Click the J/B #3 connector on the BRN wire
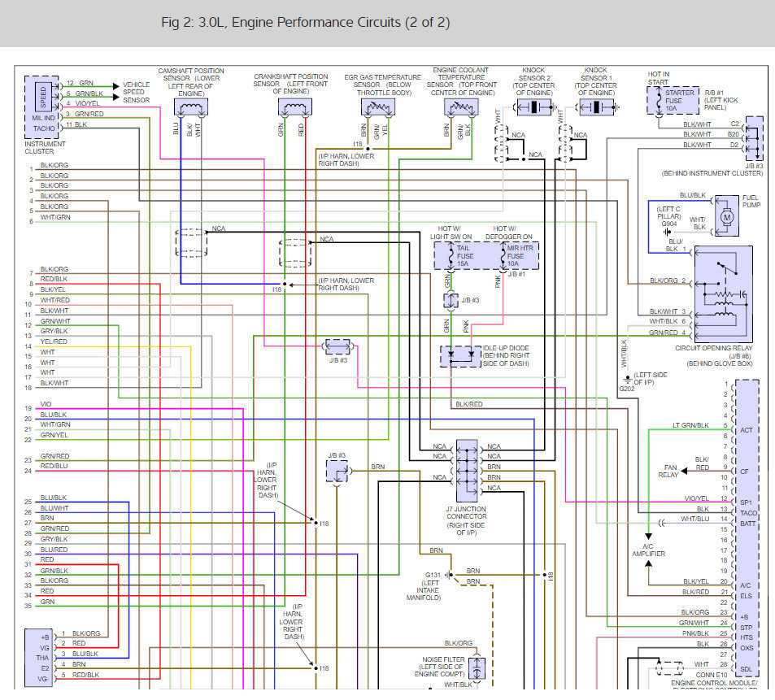The width and height of the screenshot is (775, 700). pos(337,471)
